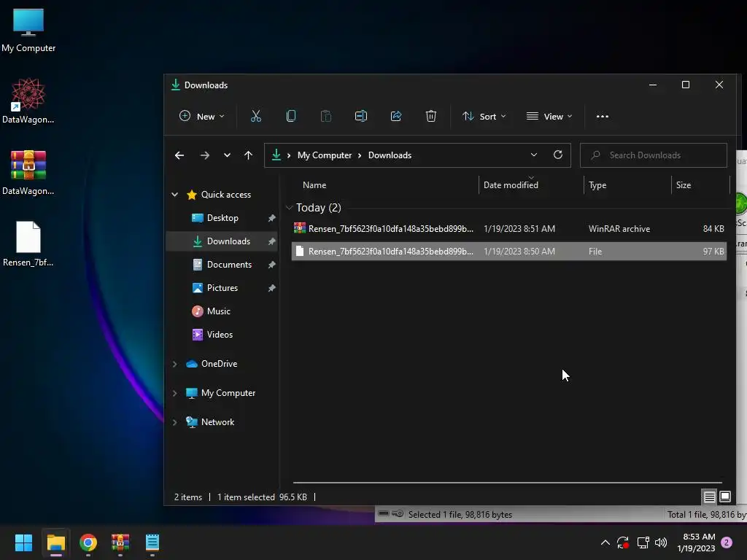
Task: Click the horizontal scrollbar in file list
Action: point(508,483)
